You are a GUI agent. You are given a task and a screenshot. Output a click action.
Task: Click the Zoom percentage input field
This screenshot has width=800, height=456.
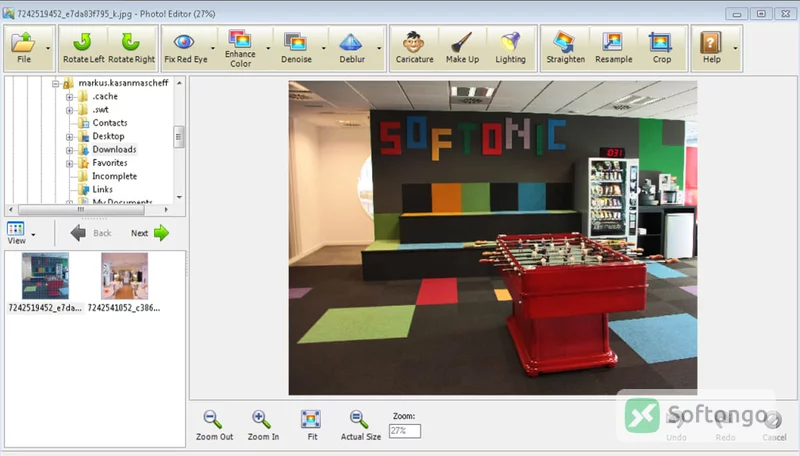coord(405,431)
